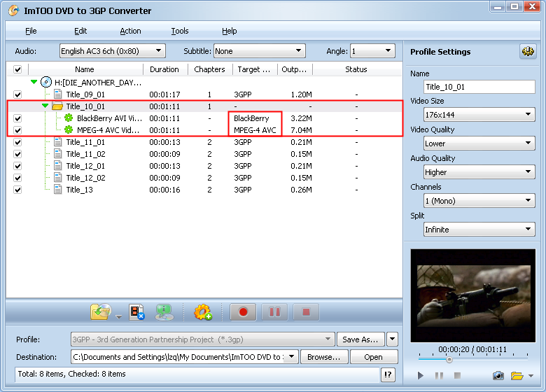Uncheck the Title_11_02 checkbox
Screen dimensions: 546x392
[17, 154]
